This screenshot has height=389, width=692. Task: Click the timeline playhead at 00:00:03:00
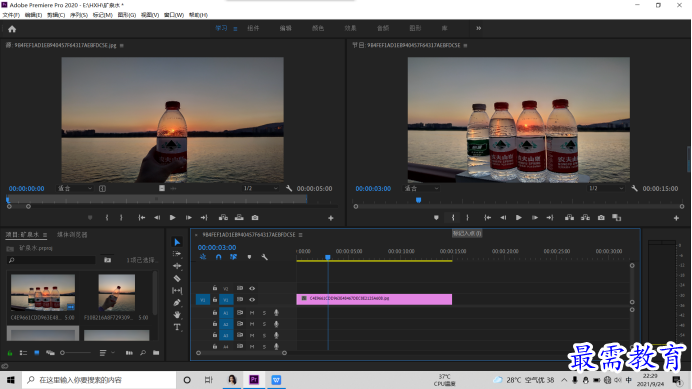coord(328,257)
